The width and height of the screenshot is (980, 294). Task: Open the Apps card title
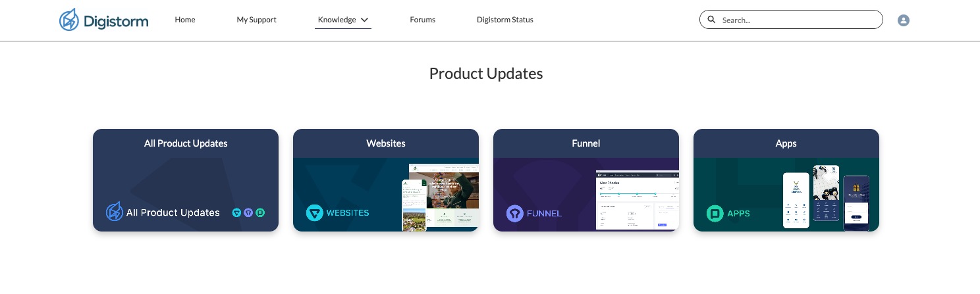point(786,143)
